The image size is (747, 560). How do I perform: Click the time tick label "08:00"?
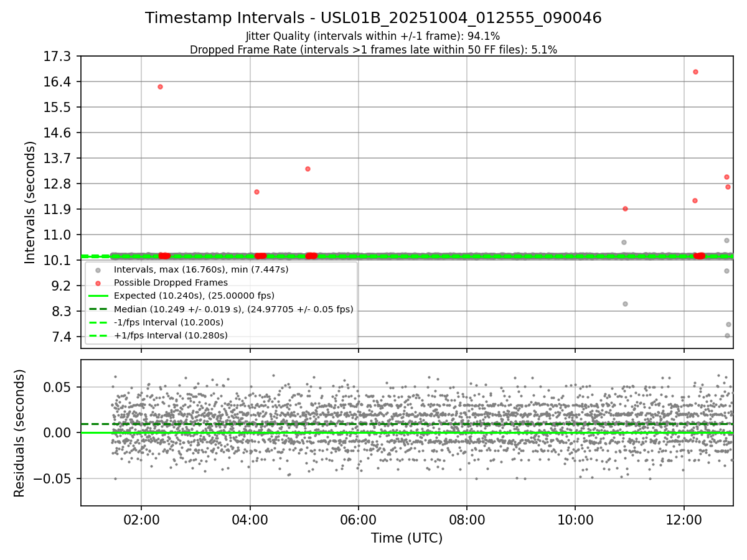467,519
